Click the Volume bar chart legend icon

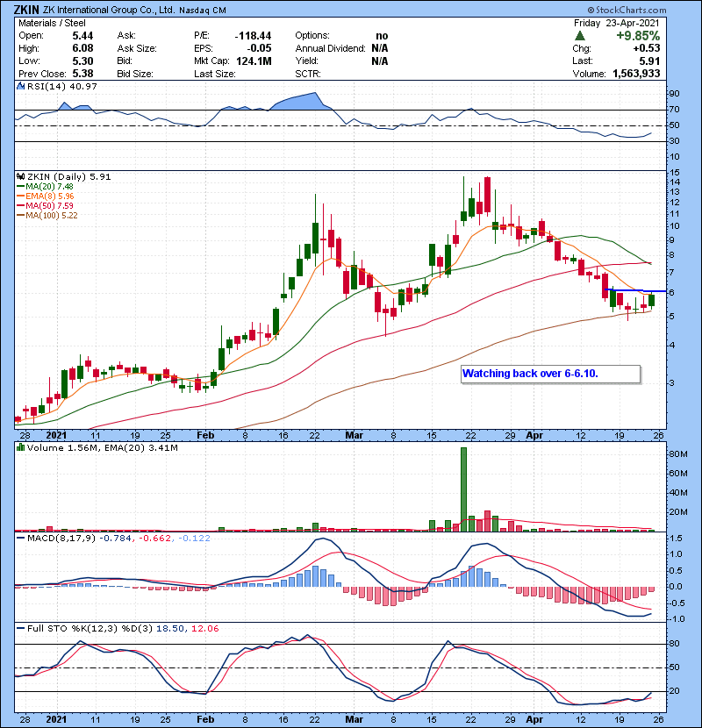pyautogui.click(x=20, y=447)
